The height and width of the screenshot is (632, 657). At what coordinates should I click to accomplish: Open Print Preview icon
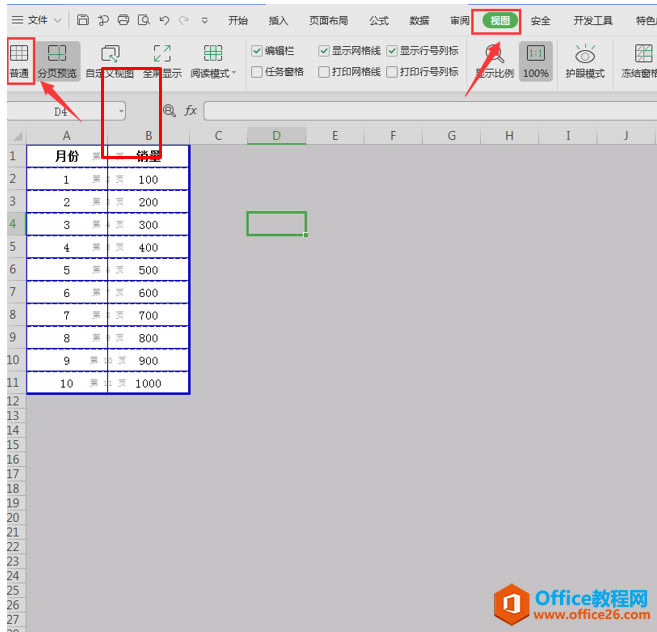[x=144, y=20]
